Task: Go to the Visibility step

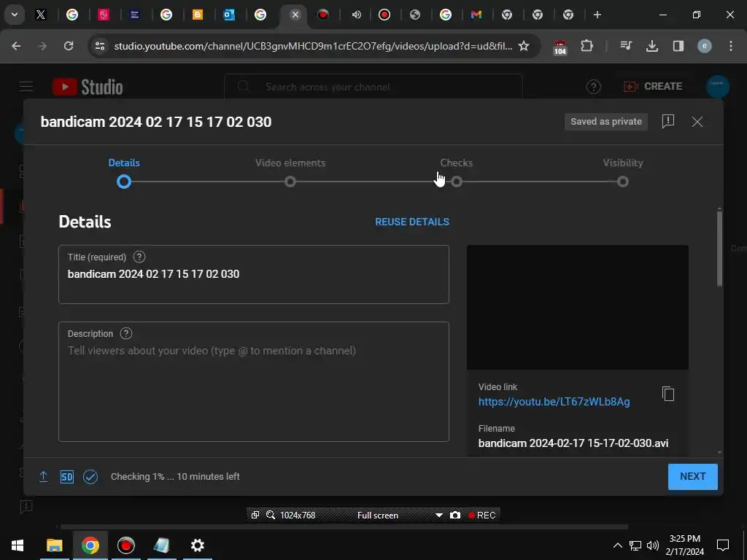Action: click(x=623, y=172)
